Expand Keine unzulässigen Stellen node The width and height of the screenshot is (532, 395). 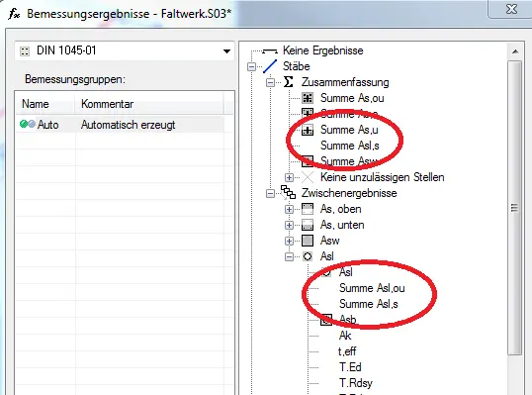[289, 177]
